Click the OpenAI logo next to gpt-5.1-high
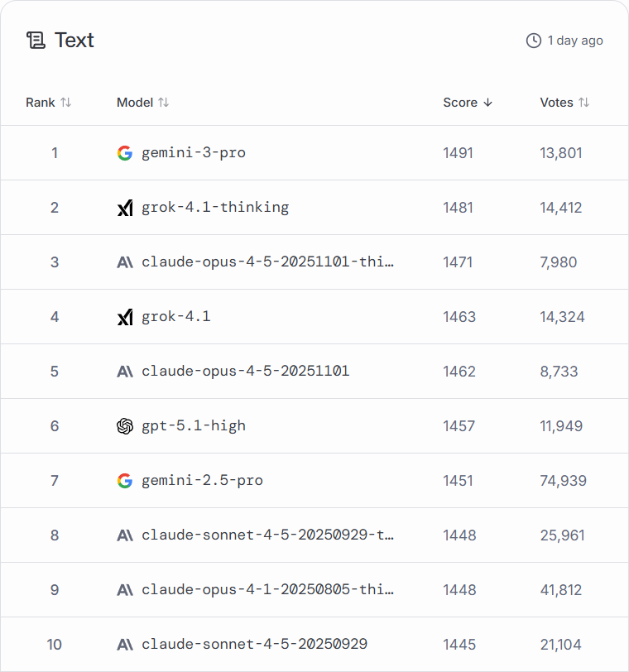This screenshot has width=629, height=672. coord(125,426)
